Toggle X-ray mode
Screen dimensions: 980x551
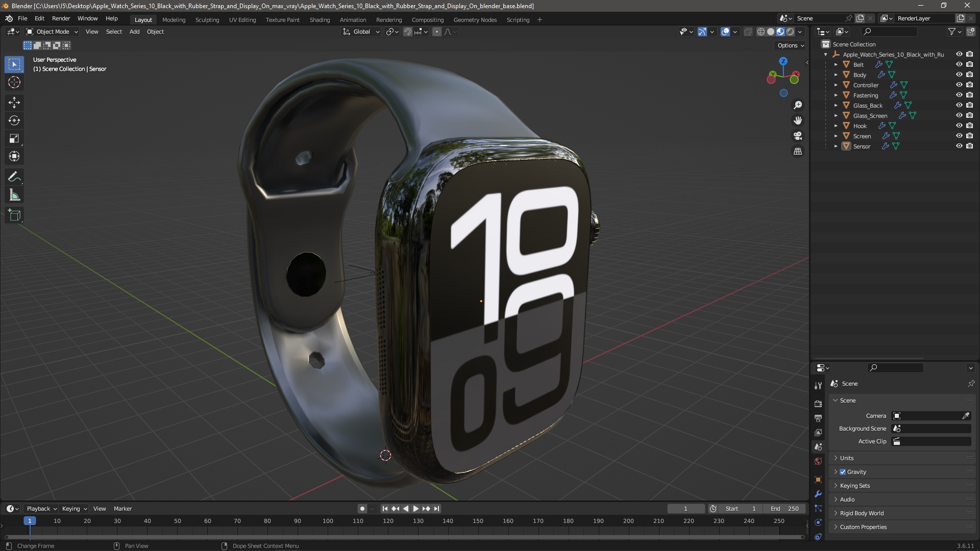pos(748,32)
